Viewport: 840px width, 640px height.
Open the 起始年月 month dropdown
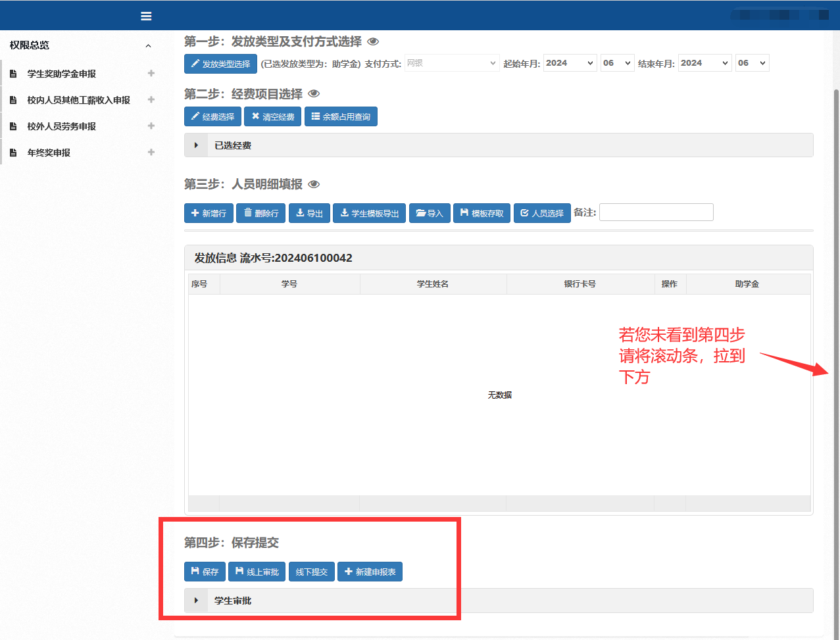618,63
